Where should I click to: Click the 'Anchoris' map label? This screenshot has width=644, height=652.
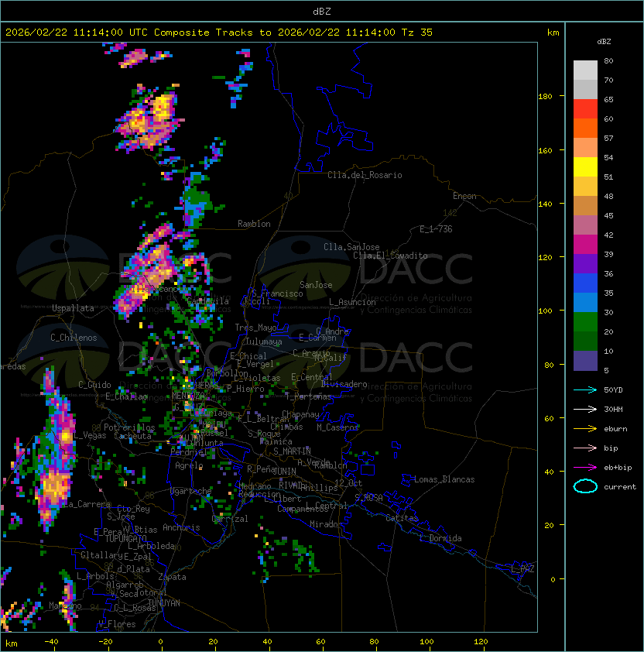click(181, 527)
